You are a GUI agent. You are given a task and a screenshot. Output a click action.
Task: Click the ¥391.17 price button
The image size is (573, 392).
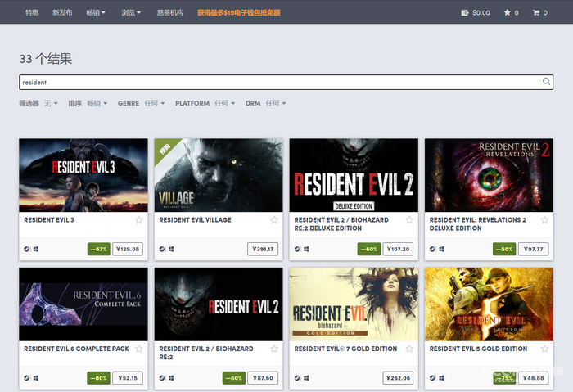(263, 249)
